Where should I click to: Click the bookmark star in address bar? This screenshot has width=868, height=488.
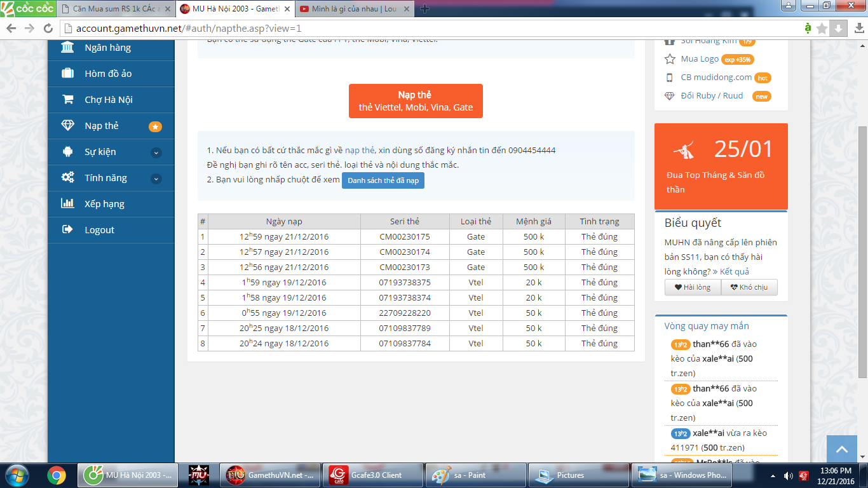pos(822,28)
